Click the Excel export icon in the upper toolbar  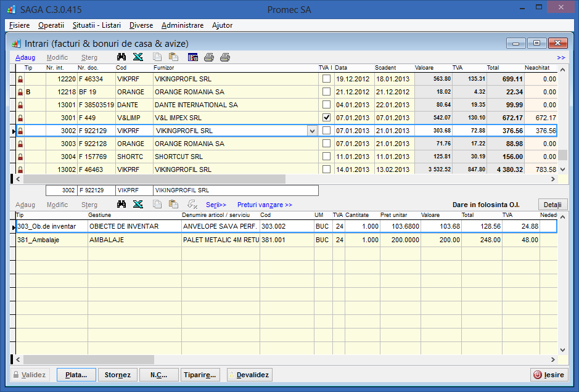click(138, 57)
